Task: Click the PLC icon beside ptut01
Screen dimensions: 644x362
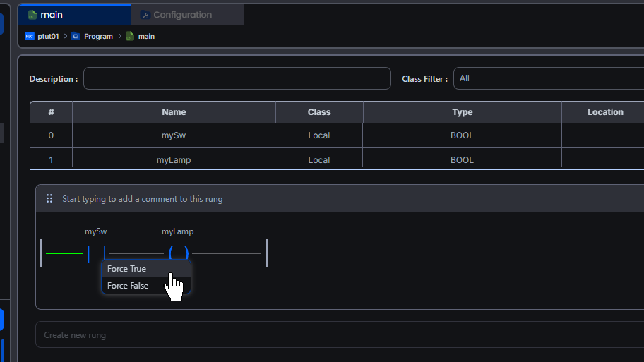Action: tap(30, 36)
